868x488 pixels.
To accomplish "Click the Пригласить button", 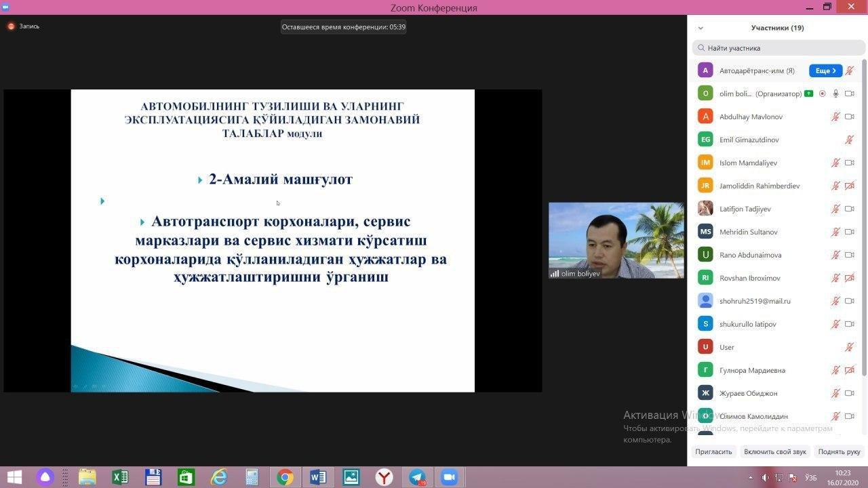I will [x=713, y=451].
